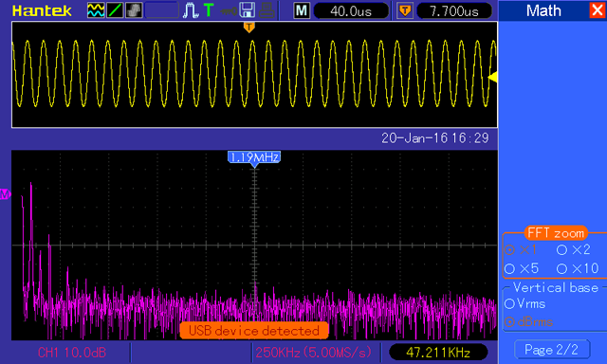Click the orange T trigger marker above waveform
The width and height of the screenshot is (607, 364).
248,27
